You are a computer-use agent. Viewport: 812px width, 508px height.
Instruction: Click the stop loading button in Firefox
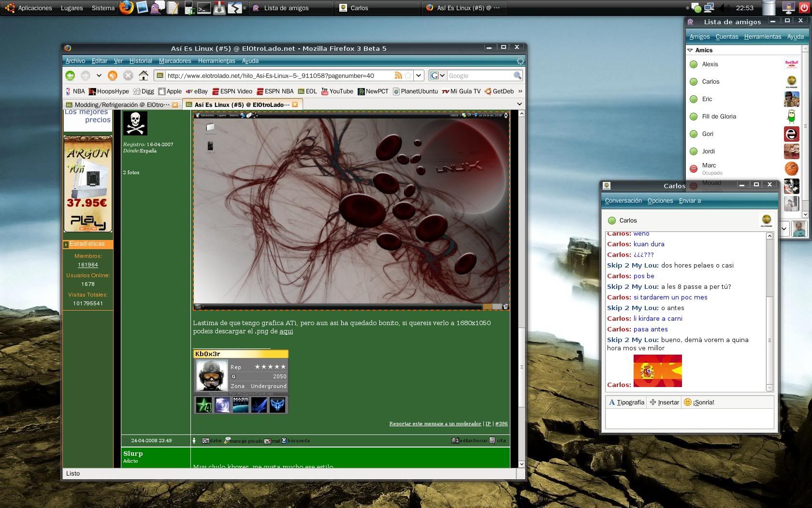click(128, 75)
